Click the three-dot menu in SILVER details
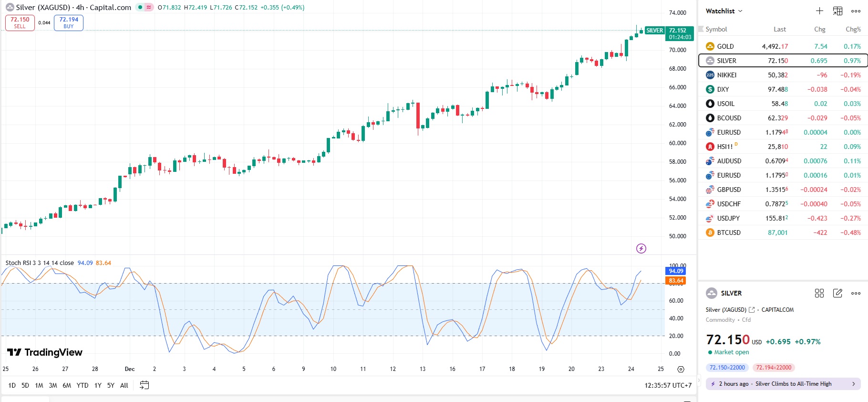The width and height of the screenshot is (868, 402). point(856,293)
